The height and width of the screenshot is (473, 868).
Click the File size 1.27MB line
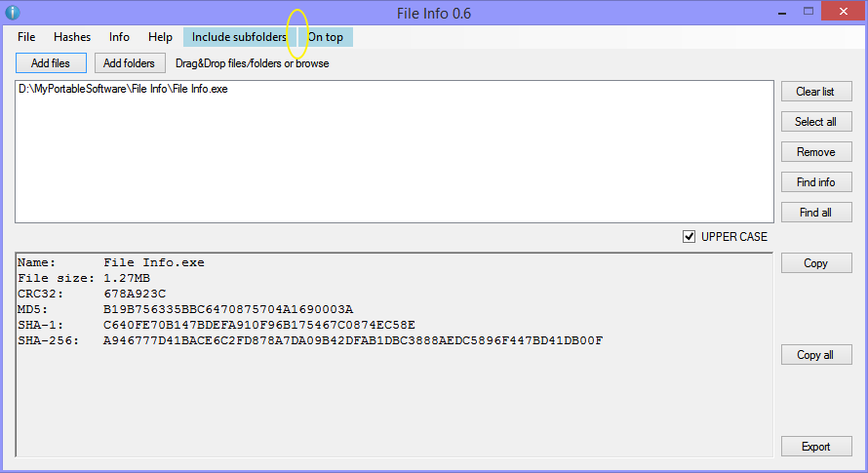point(84,279)
